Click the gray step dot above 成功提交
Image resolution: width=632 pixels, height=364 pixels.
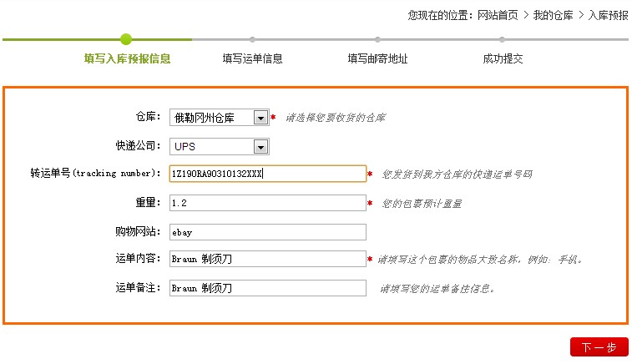503,38
